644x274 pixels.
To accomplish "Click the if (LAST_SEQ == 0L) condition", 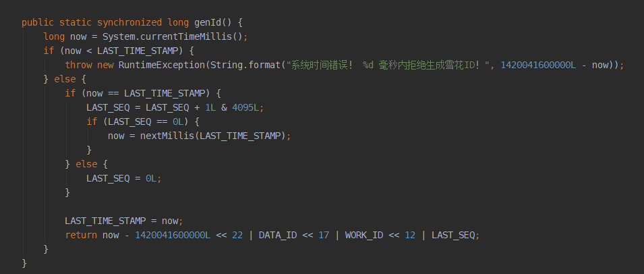I will [x=140, y=121].
